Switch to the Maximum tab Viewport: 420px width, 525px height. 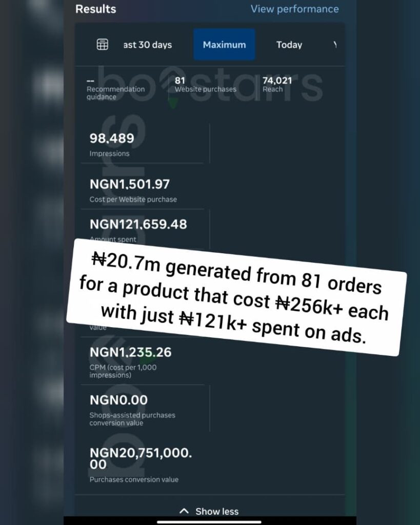point(224,45)
